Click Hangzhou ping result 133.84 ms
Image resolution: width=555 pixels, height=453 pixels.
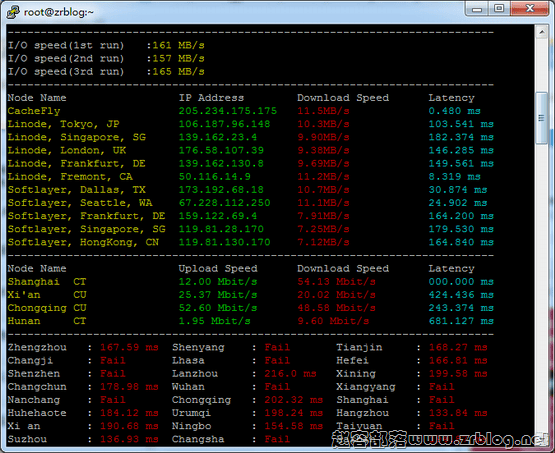click(x=458, y=413)
